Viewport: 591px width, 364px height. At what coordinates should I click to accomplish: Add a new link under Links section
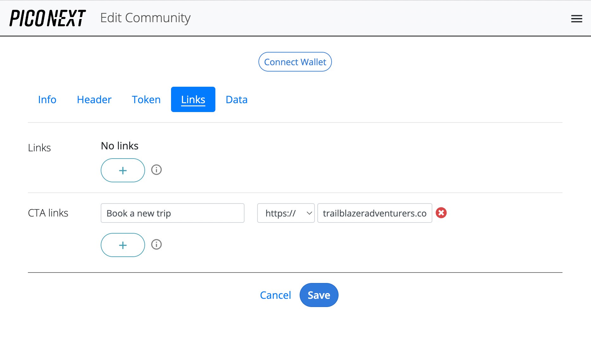tap(123, 170)
